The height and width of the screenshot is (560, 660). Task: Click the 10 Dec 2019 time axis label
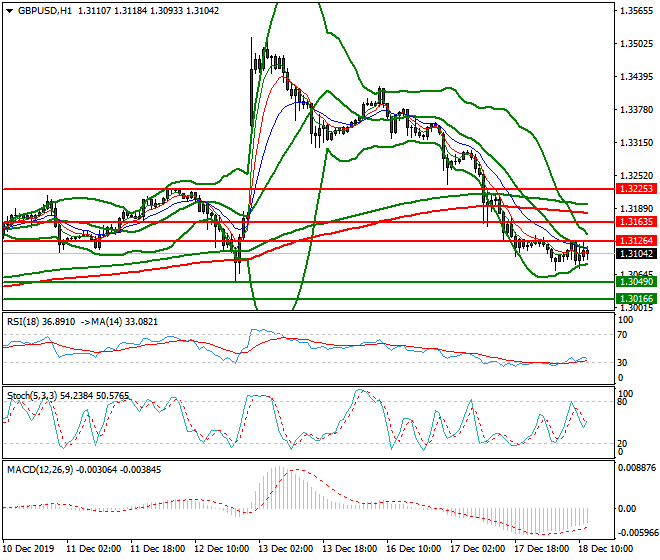point(28,549)
